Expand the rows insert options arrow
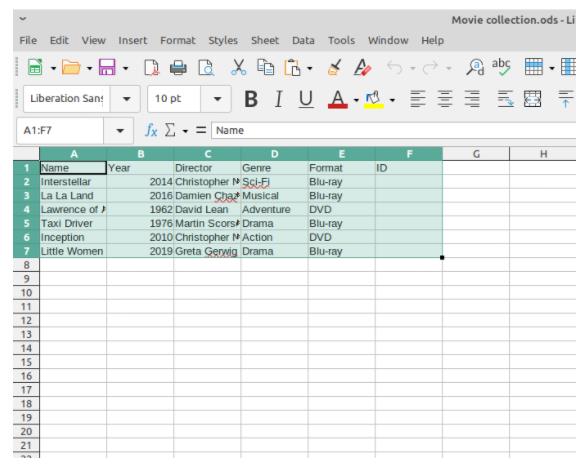 click(x=551, y=68)
